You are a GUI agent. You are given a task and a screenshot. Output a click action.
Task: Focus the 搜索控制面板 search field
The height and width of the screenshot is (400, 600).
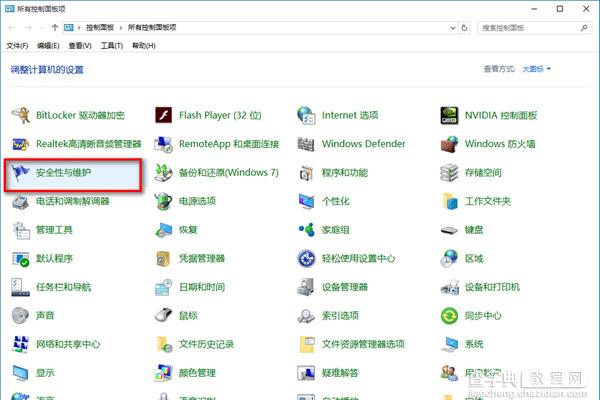(x=535, y=28)
